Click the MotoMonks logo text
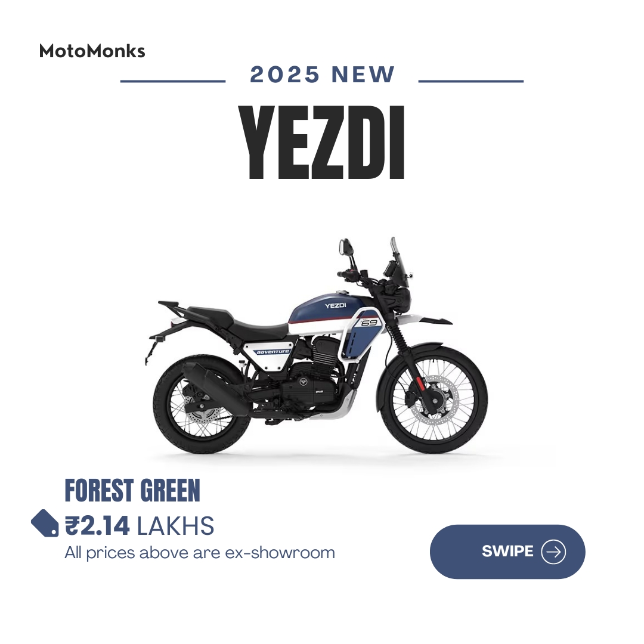This screenshot has width=644, height=644. coord(92,51)
